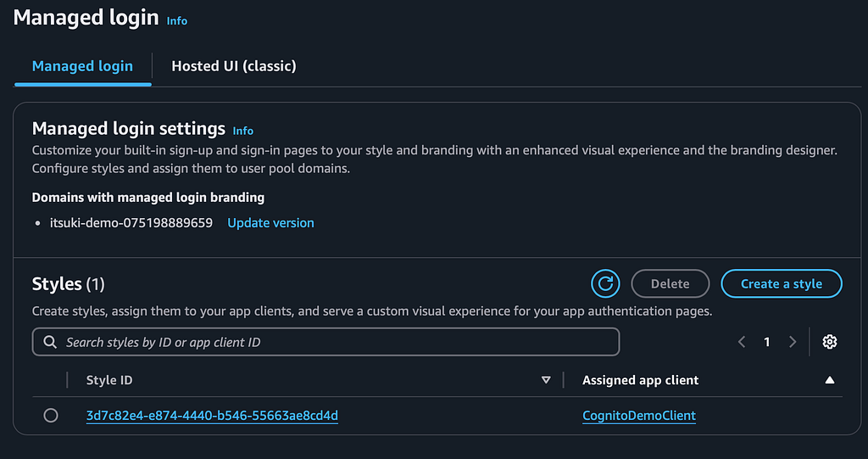
Task: Open Info link beside Managed login heading
Action: pyautogui.click(x=177, y=20)
